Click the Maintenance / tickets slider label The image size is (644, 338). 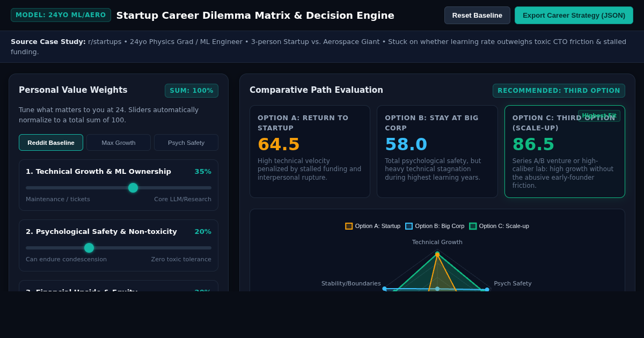tap(58, 200)
